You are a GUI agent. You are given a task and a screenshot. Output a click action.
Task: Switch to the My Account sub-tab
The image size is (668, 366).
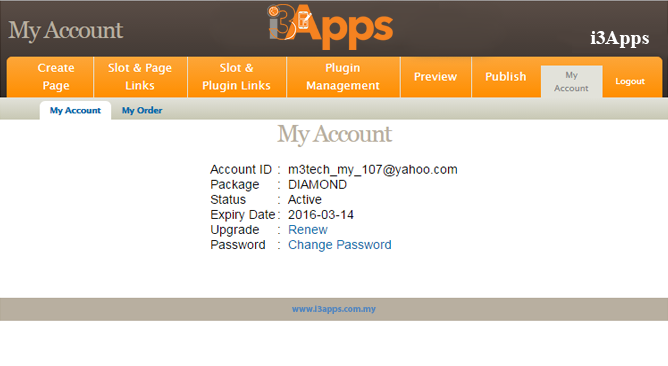(75, 110)
